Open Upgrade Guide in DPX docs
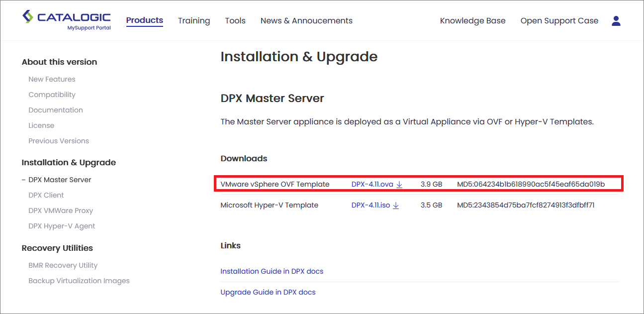 (268, 292)
